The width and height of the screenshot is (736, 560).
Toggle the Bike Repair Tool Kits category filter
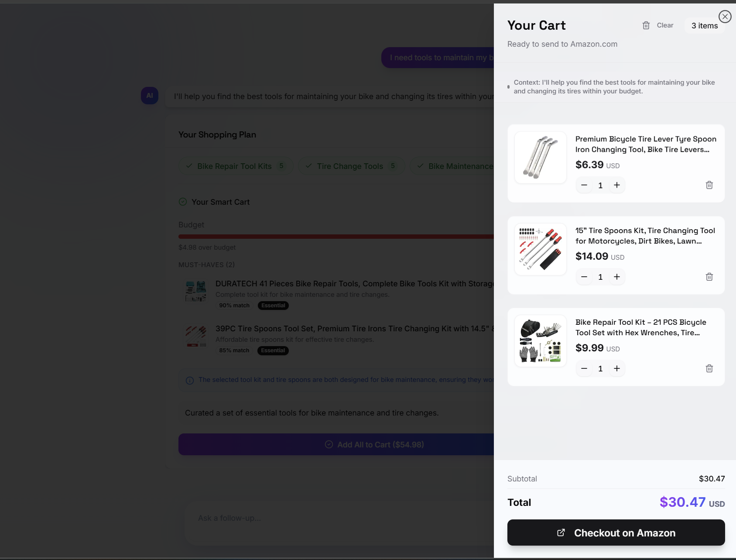[x=236, y=166]
